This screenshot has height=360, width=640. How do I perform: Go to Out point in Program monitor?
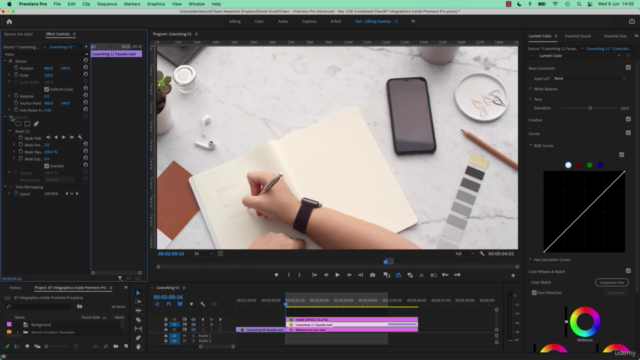coord(360,275)
